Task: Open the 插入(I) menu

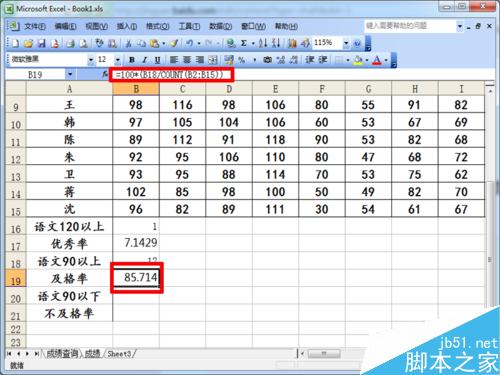Action: pyautogui.click(x=127, y=26)
